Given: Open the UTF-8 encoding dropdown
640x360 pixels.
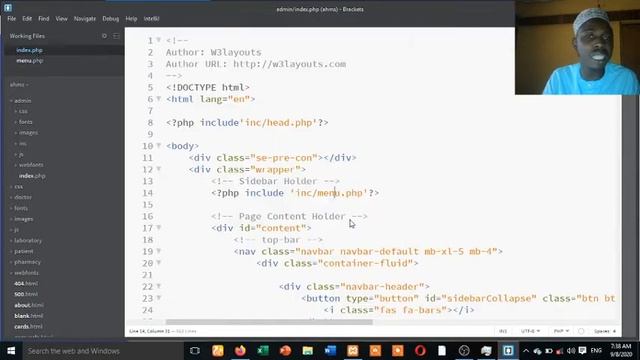Looking at the screenshot, I should pyautogui.click(x=531, y=331).
